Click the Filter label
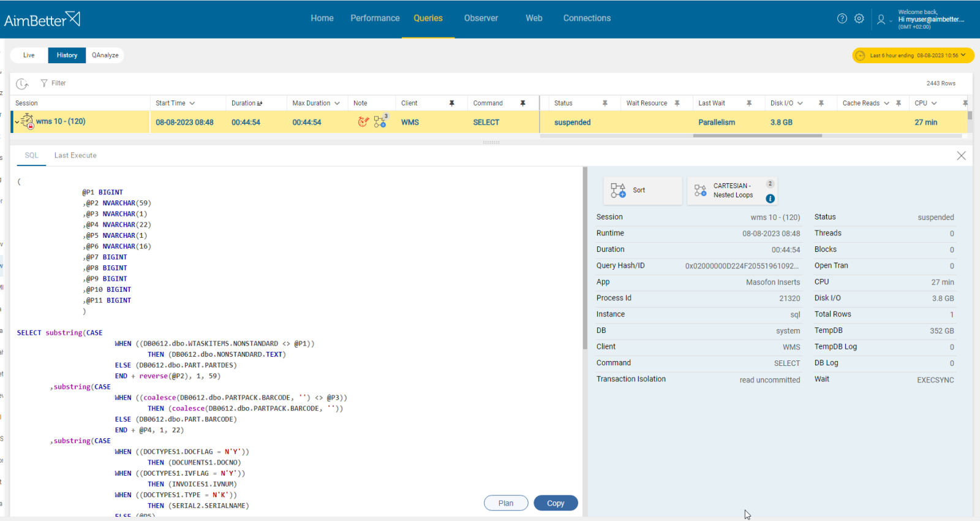 [x=59, y=83]
